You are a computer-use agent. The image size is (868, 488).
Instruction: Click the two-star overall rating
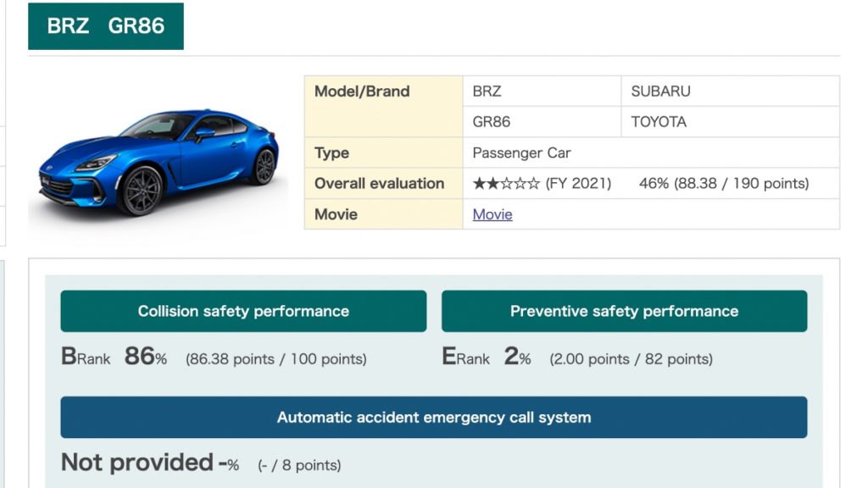point(506,184)
